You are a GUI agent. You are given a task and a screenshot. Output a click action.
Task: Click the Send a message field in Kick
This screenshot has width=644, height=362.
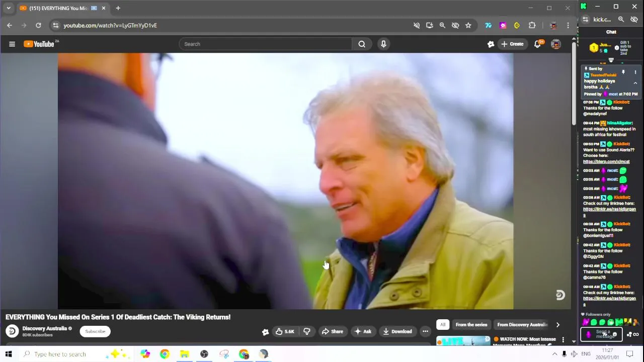(x=601, y=334)
